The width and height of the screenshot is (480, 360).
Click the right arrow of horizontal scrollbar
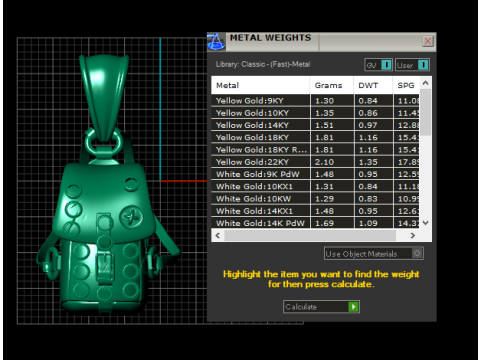coord(413,236)
